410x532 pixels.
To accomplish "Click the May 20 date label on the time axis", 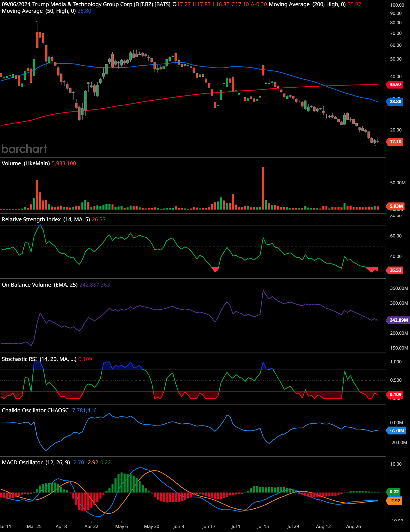I will tap(152, 526).
